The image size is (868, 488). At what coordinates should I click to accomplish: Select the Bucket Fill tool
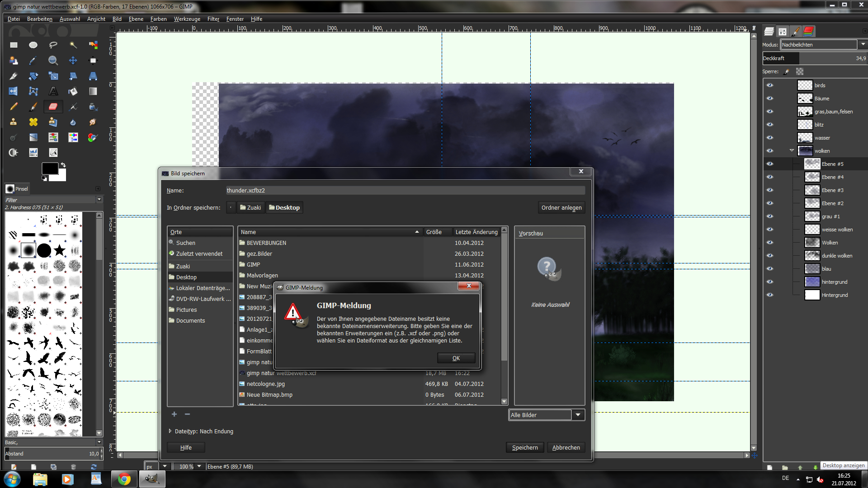pyautogui.click(x=73, y=91)
